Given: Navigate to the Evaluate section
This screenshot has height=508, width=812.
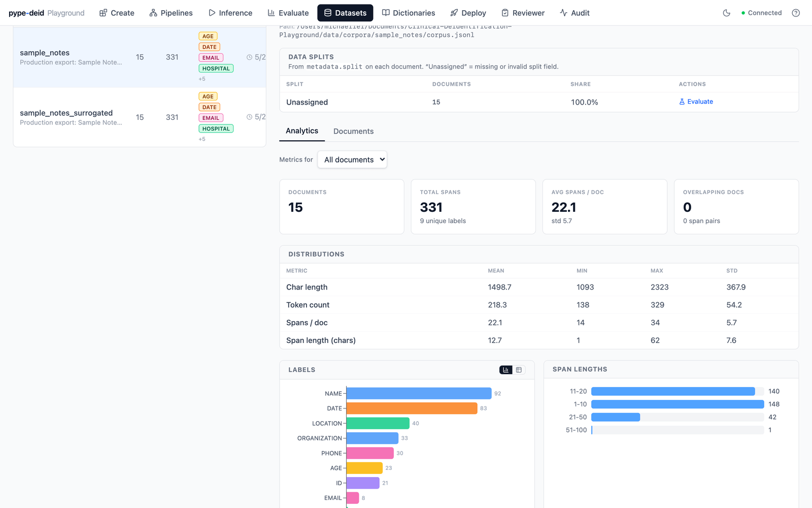Looking at the screenshot, I should (x=288, y=13).
